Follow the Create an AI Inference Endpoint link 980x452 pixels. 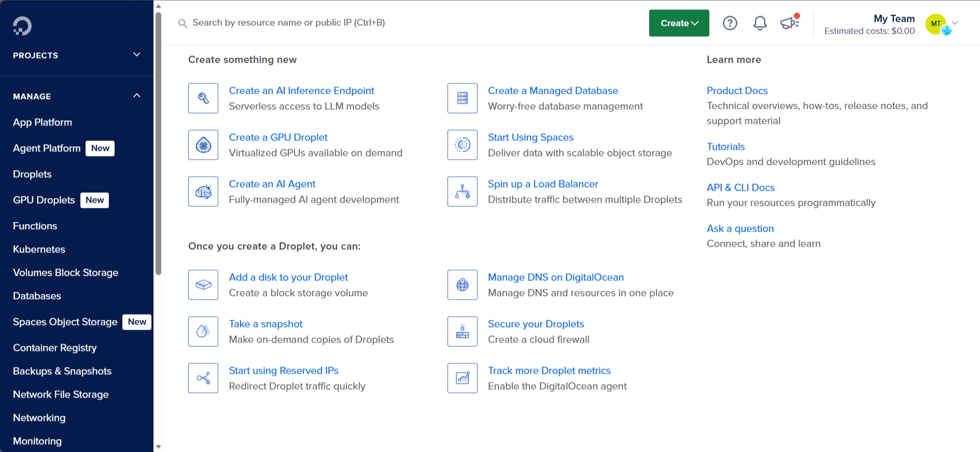click(x=301, y=91)
